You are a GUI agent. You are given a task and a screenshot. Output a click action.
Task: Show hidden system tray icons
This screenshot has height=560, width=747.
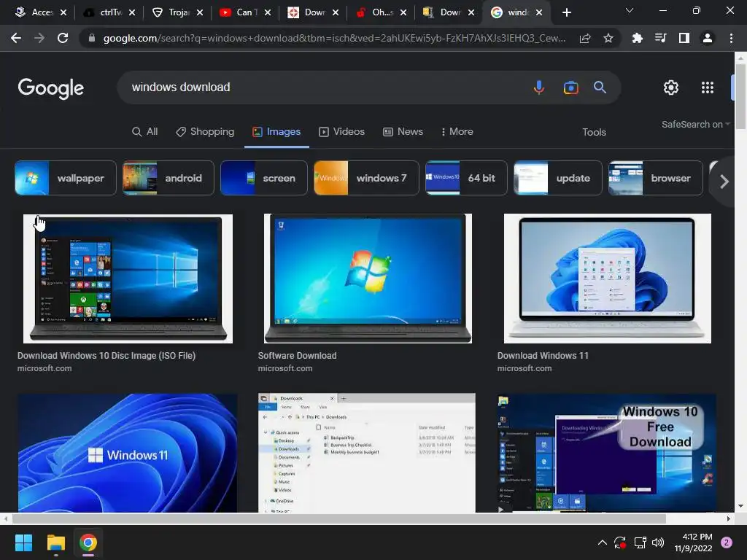pos(602,542)
